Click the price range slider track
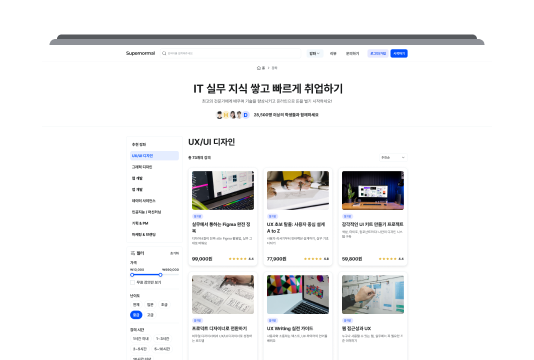 (x=154, y=275)
